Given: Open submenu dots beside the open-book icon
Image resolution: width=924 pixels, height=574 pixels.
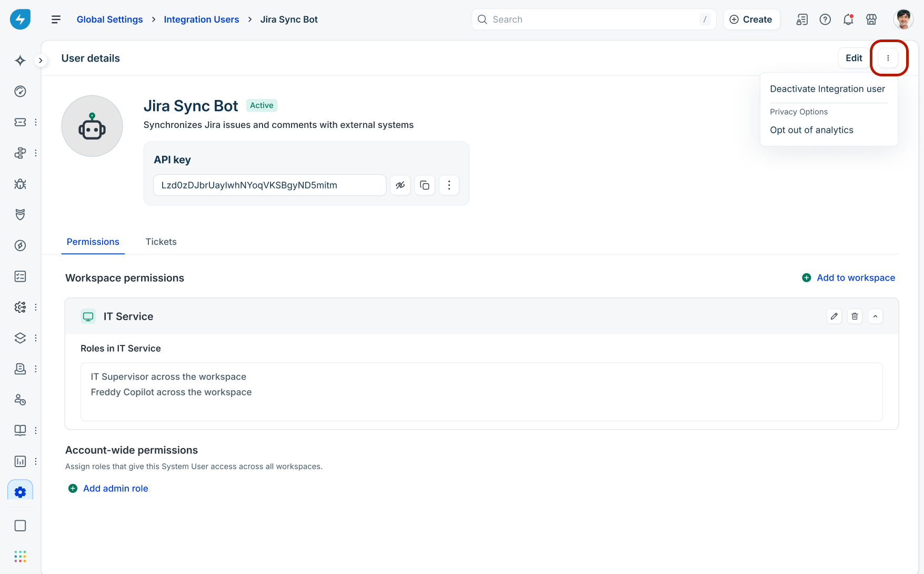Looking at the screenshot, I should point(35,430).
